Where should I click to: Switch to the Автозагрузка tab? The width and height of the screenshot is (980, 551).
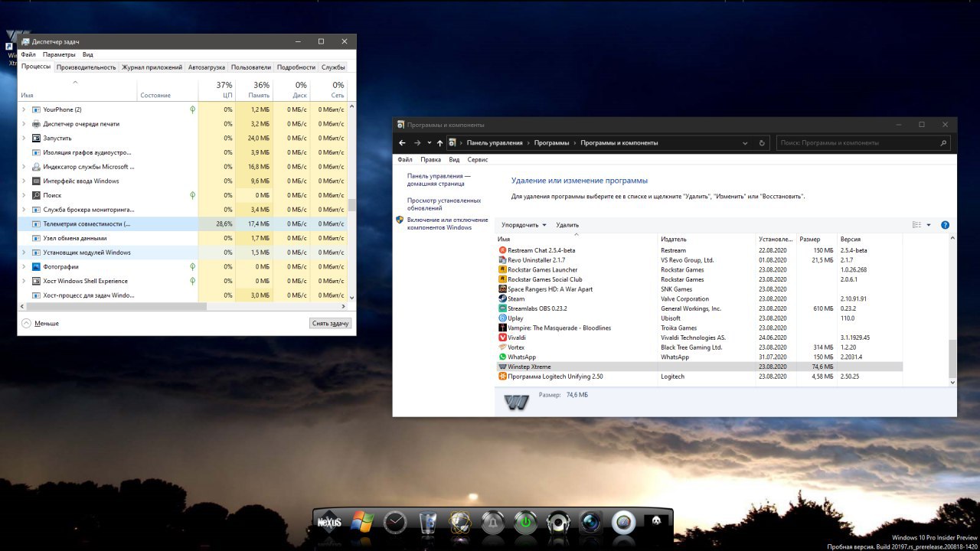pos(207,67)
